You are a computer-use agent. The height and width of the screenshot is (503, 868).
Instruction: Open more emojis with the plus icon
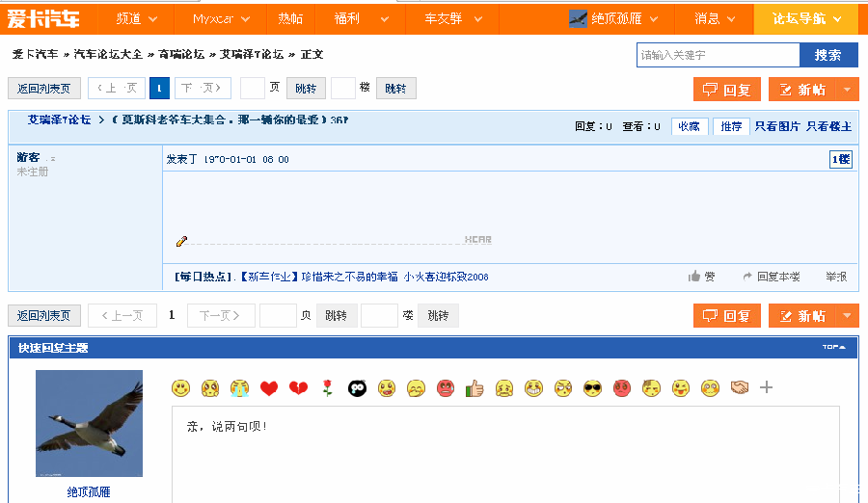click(766, 387)
